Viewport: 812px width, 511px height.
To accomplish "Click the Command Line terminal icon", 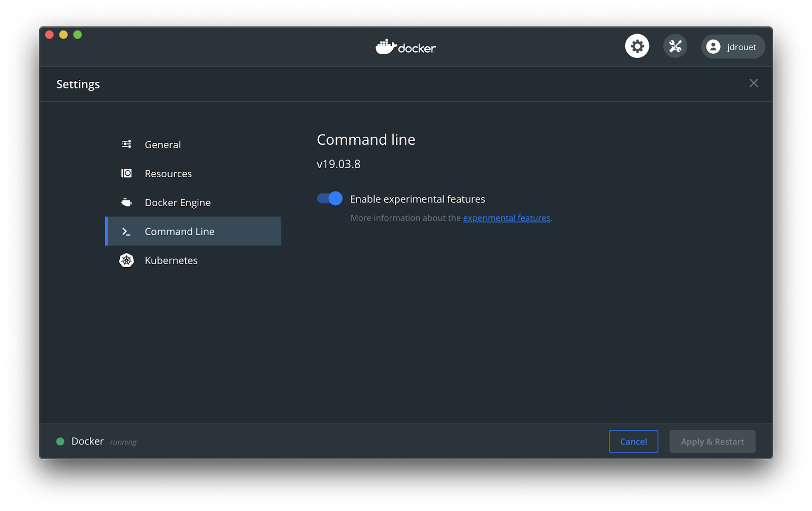I will tap(125, 231).
